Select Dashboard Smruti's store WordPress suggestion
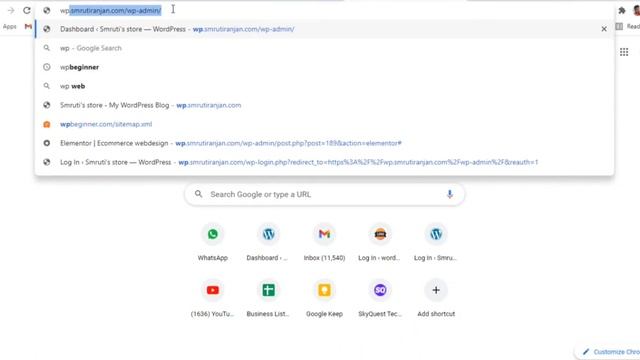The image size is (640, 360). [324, 29]
